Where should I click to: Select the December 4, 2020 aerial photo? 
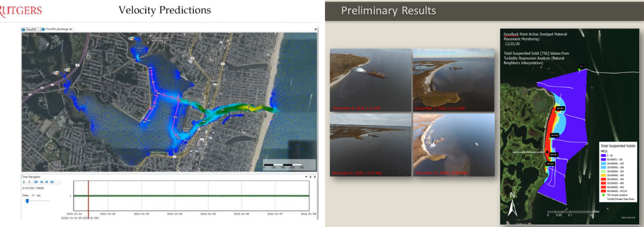pyautogui.click(x=370, y=80)
